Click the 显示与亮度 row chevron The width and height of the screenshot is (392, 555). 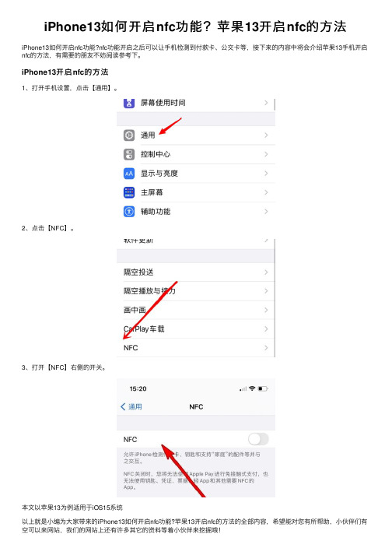click(x=266, y=174)
